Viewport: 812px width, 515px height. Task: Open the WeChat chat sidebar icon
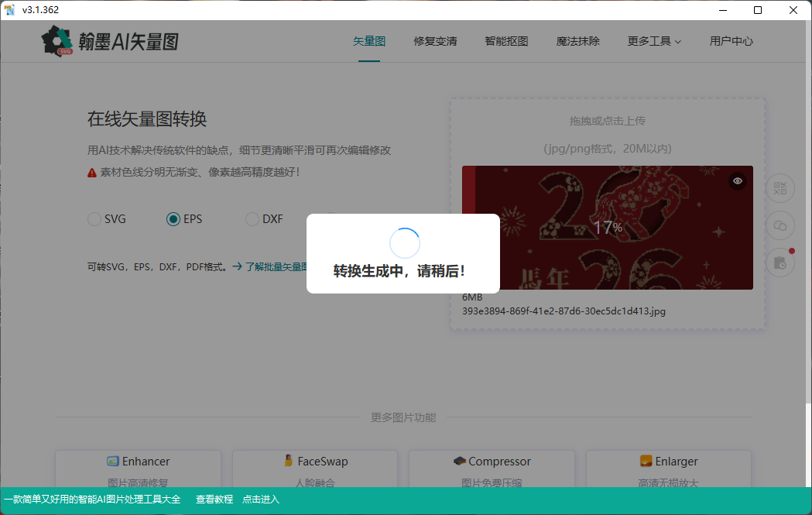[x=780, y=225]
